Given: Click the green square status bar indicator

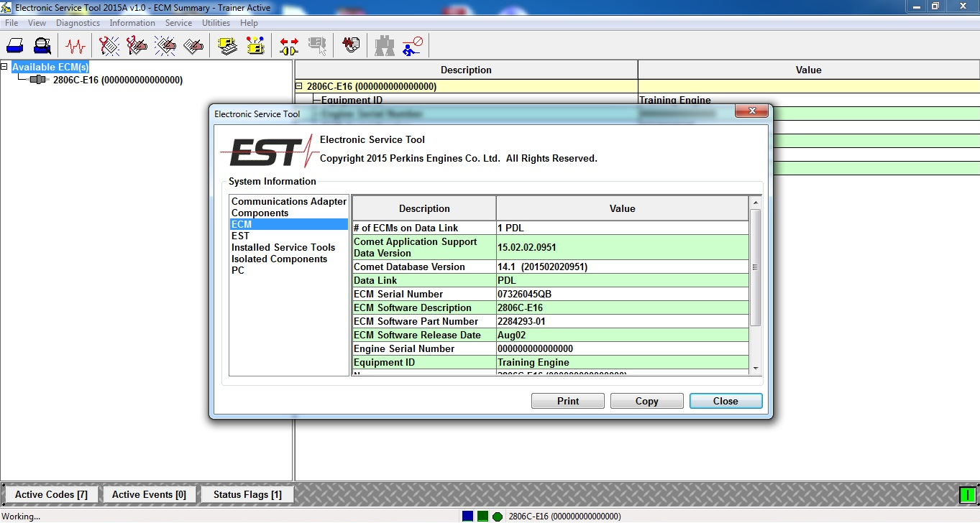Looking at the screenshot, I should (x=482, y=516).
